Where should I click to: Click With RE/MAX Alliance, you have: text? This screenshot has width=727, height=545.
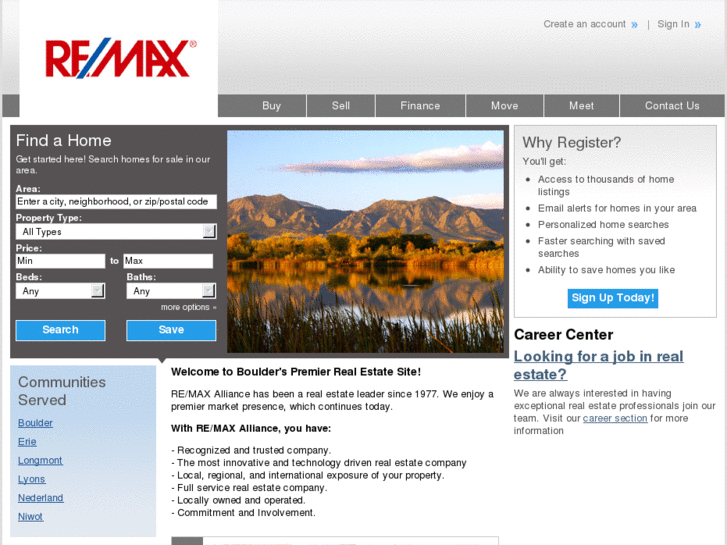(x=251, y=428)
